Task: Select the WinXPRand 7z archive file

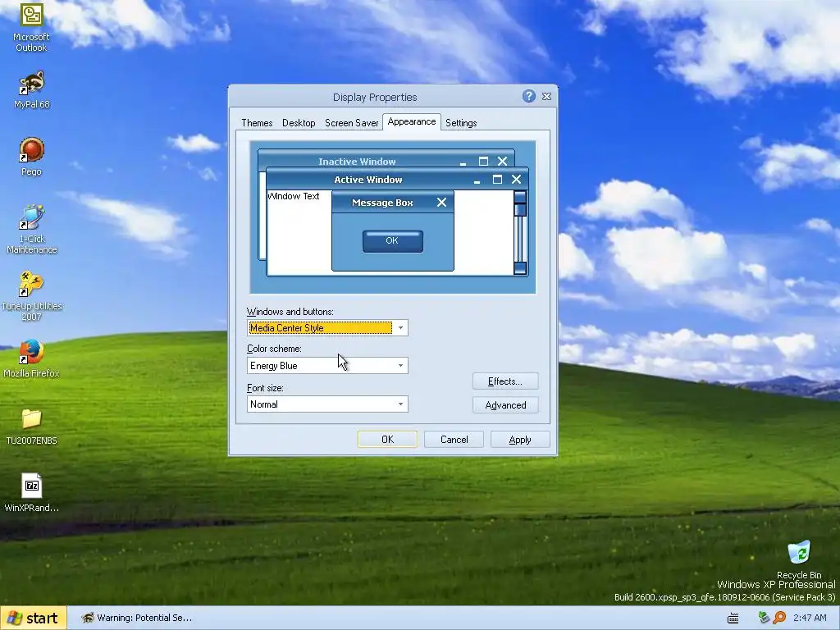Action: click(x=31, y=493)
